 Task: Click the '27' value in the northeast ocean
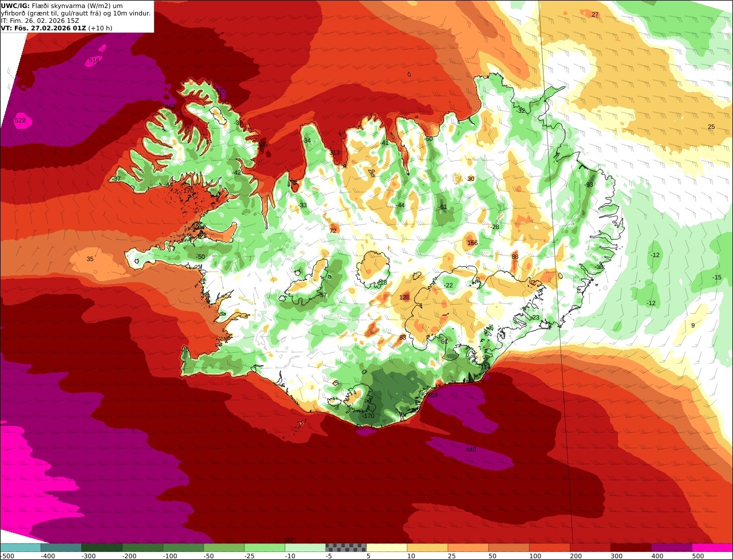point(595,14)
